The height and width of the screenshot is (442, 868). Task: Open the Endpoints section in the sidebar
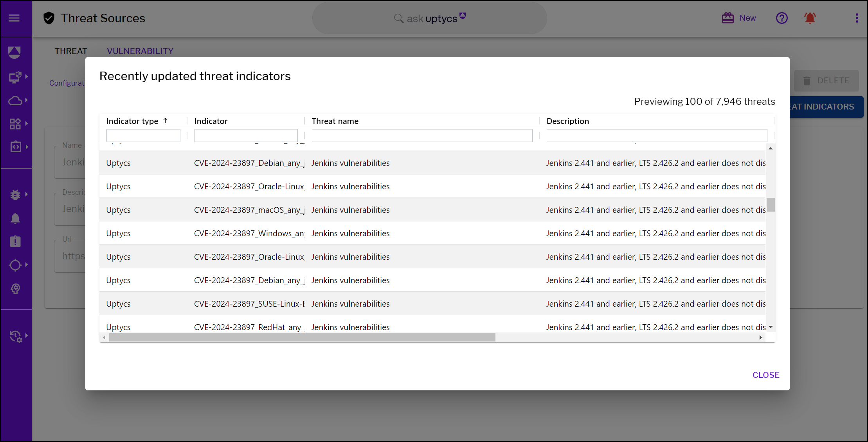[x=16, y=77]
